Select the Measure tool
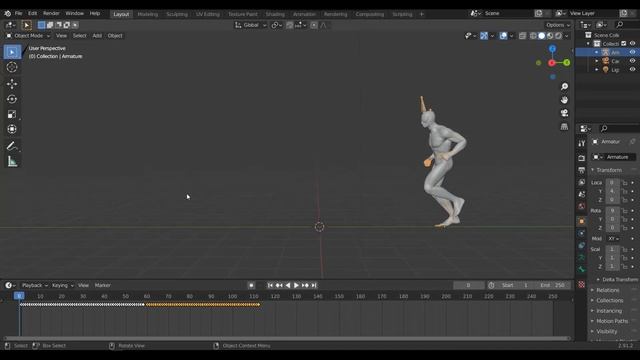Screen dimensions: 640x360 pos(12,162)
